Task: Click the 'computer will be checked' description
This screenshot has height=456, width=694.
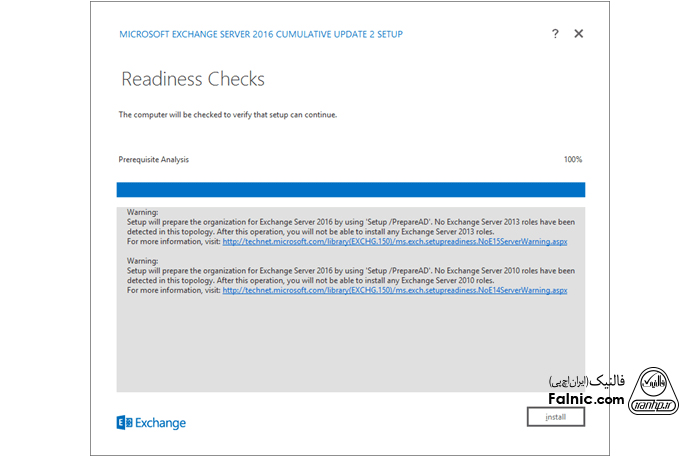Action: pyautogui.click(x=228, y=115)
